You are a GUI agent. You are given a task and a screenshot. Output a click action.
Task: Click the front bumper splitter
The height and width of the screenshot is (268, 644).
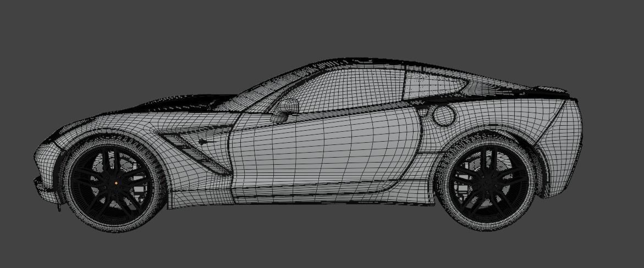click(x=47, y=192)
